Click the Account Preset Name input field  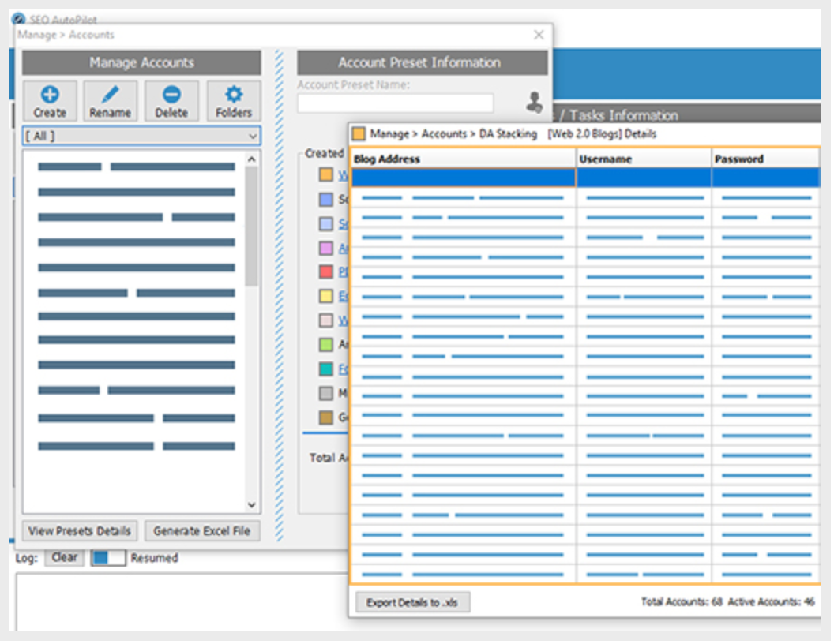(x=395, y=103)
